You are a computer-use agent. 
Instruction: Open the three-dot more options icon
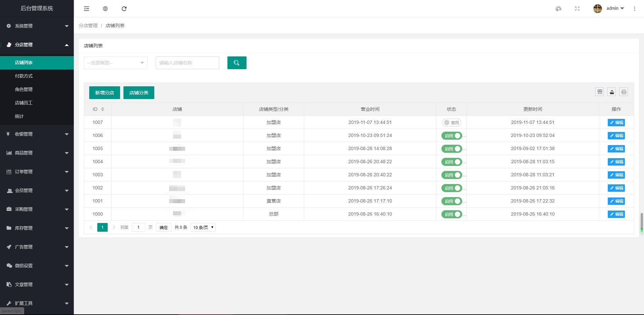(x=635, y=9)
